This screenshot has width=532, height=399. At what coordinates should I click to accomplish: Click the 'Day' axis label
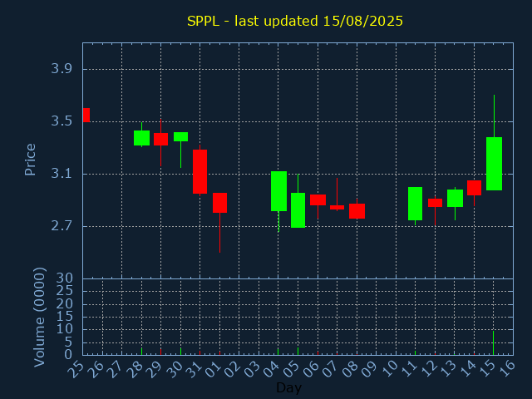coord(288,387)
